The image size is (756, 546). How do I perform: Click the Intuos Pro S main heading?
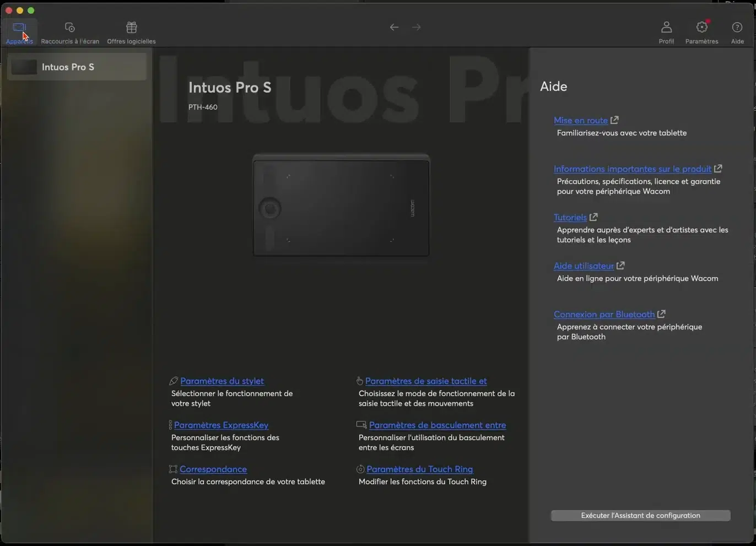[230, 87]
